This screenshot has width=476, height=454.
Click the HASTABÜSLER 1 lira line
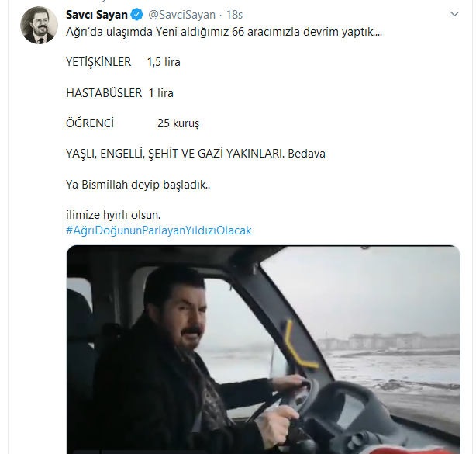(119, 92)
